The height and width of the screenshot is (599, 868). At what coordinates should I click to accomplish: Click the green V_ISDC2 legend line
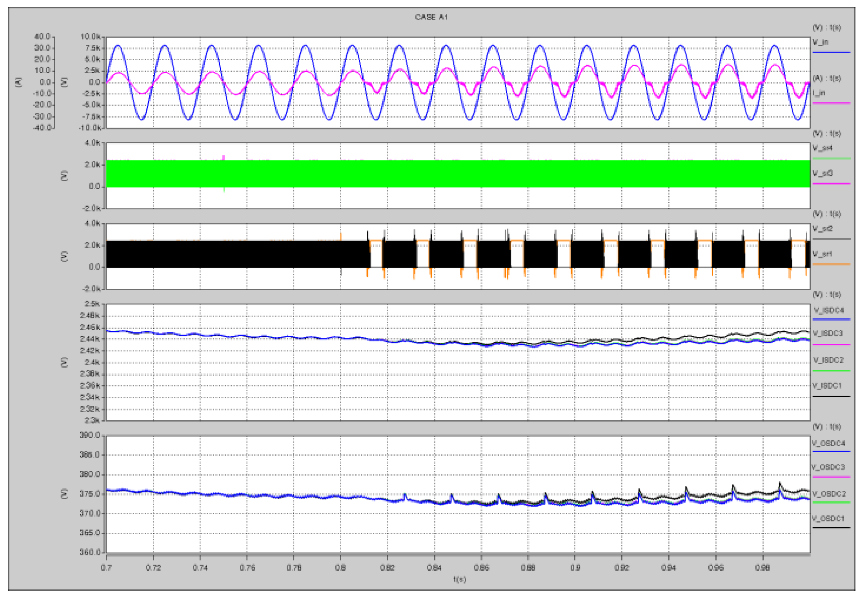[831, 370]
